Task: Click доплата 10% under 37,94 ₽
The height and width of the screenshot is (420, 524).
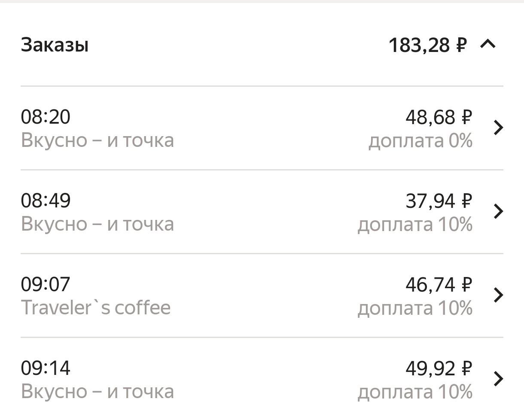Action: [415, 225]
